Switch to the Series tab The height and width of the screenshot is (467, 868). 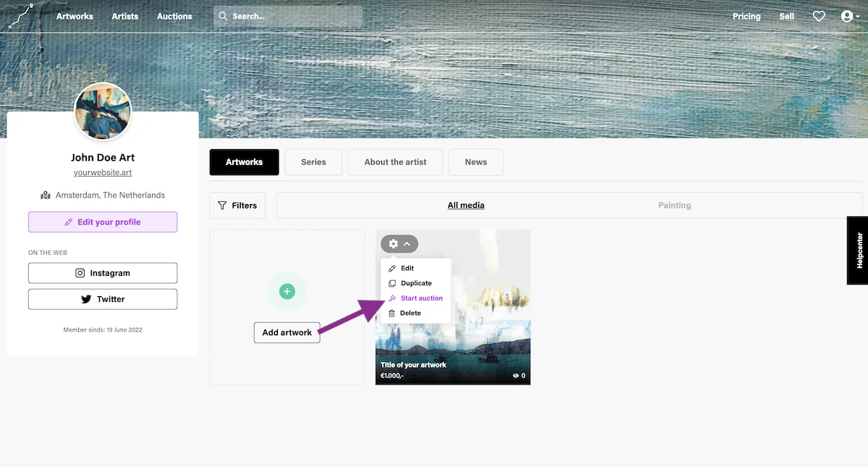tap(313, 161)
